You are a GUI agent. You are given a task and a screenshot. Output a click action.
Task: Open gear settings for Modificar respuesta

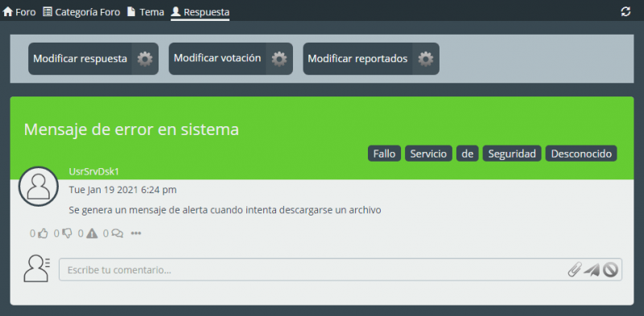145,59
